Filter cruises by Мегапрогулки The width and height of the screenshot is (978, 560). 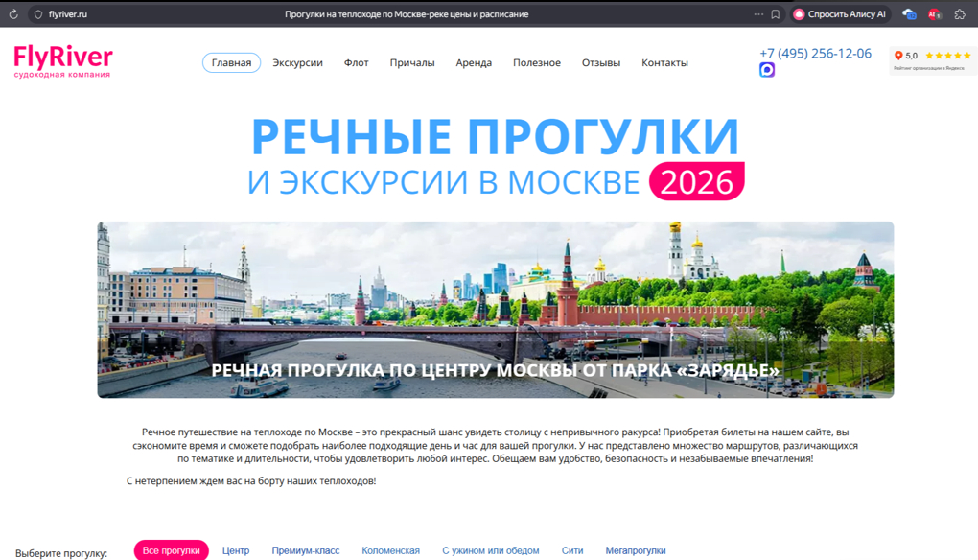636,550
